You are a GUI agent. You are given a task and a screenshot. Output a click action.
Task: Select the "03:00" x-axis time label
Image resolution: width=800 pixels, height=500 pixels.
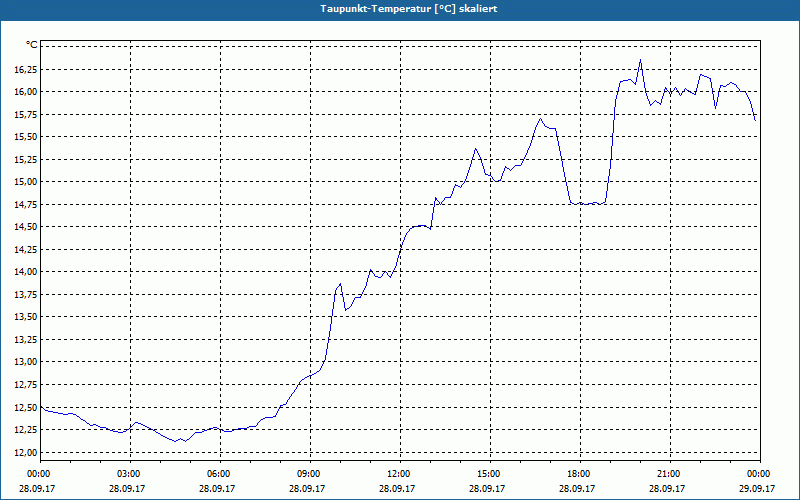(x=128, y=474)
